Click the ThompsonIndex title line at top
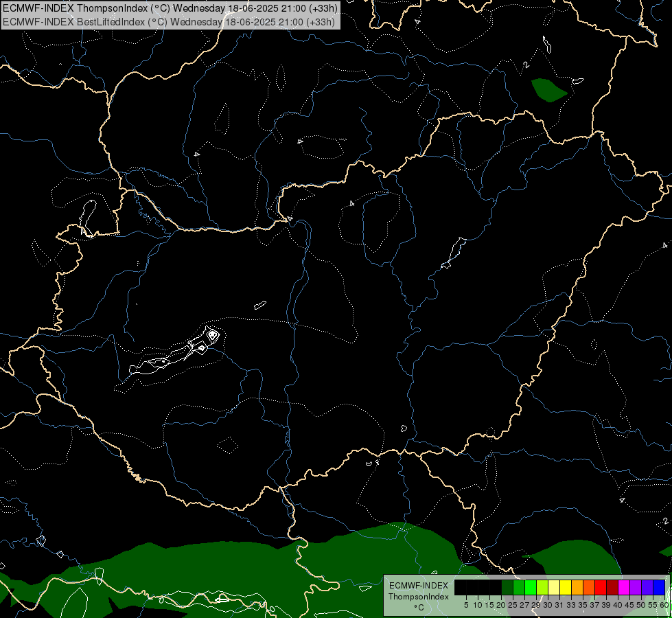 [170, 8]
